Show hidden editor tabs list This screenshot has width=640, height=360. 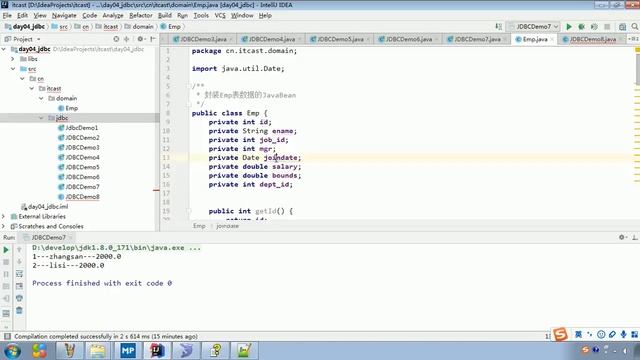[x=633, y=39]
